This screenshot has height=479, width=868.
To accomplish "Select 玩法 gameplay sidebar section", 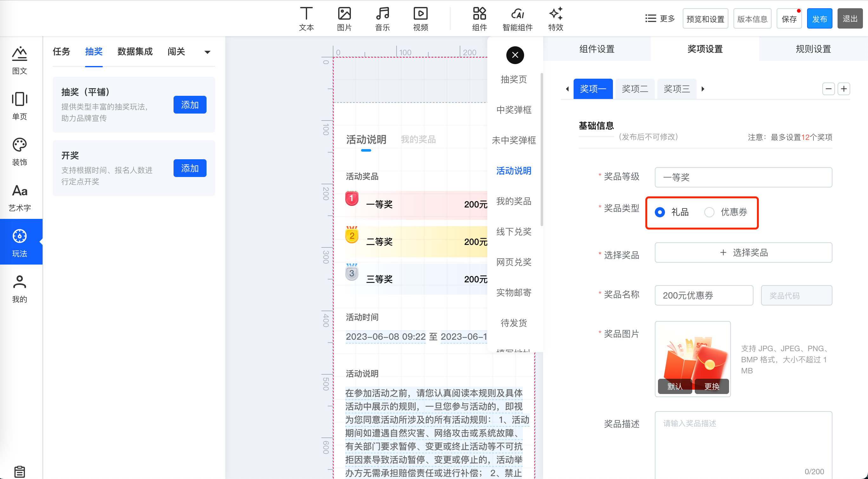I will 21,242.
